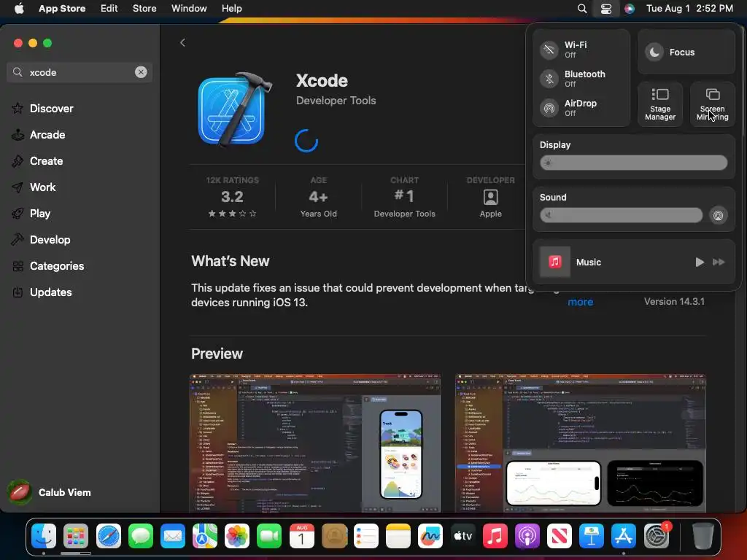Adjust the Display brightness slider
Image resolution: width=747 pixels, height=560 pixels.
634,163
